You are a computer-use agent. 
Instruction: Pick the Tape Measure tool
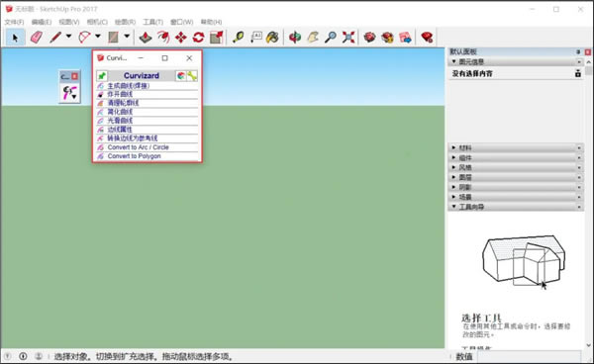238,37
